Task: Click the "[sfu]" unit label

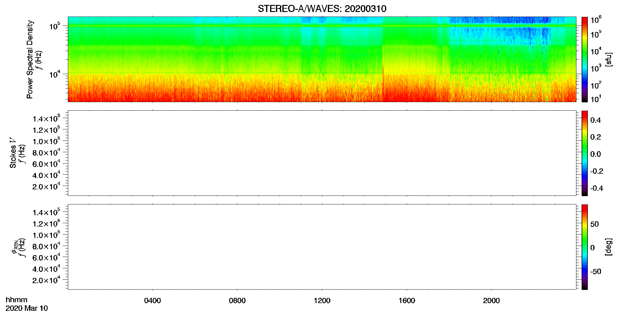Action: point(608,59)
